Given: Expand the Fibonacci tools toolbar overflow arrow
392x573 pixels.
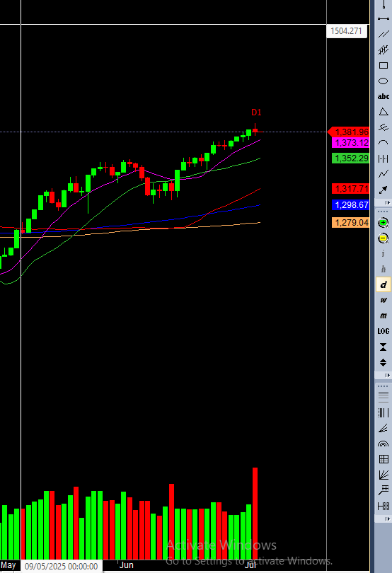Looking at the screenshot, I should (388, 519).
